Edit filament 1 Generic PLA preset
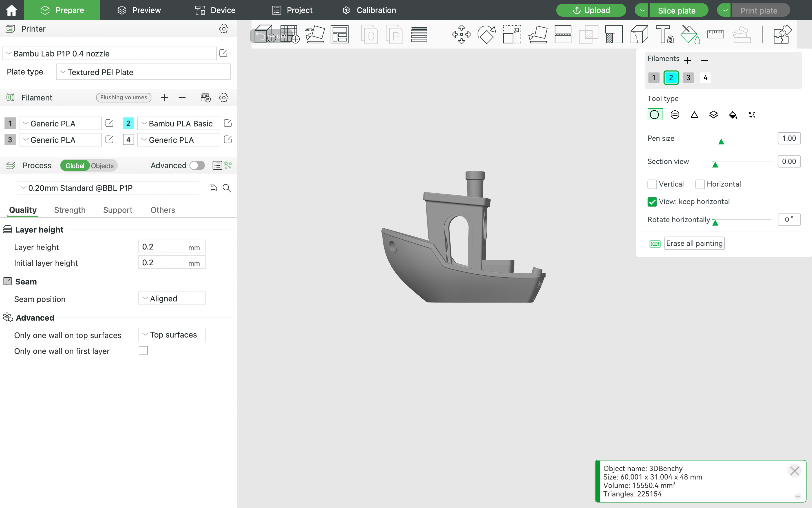Viewport: 812px width, 508px height. click(109, 123)
